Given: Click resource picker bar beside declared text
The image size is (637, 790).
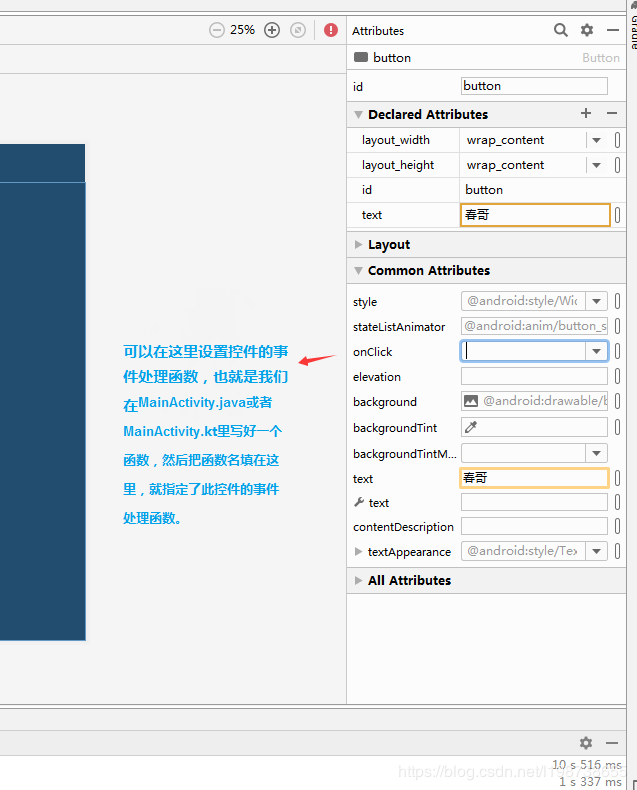Looking at the screenshot, I should coord(617,215).
